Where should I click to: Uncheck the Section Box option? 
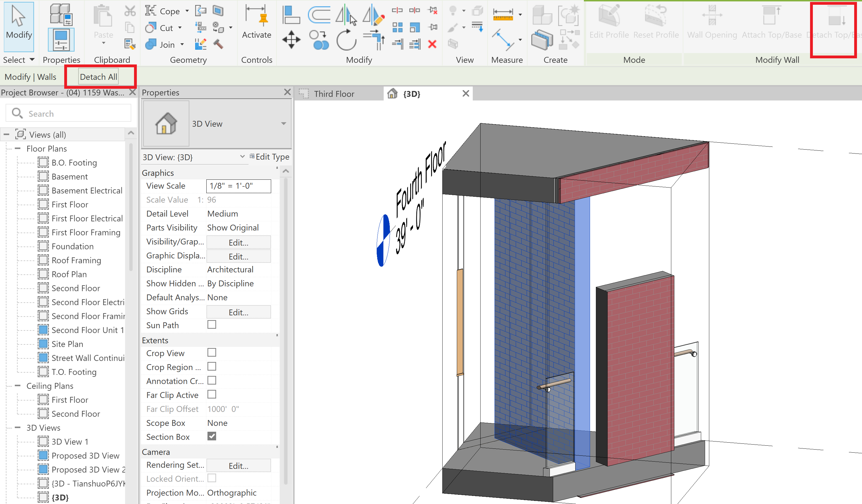click(x=212, y=436)
